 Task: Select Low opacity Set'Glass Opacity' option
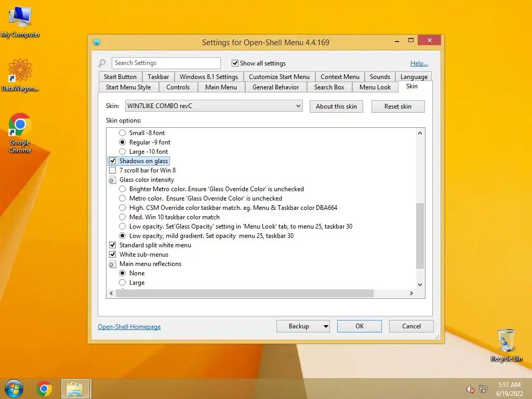[x=123, y=227]
